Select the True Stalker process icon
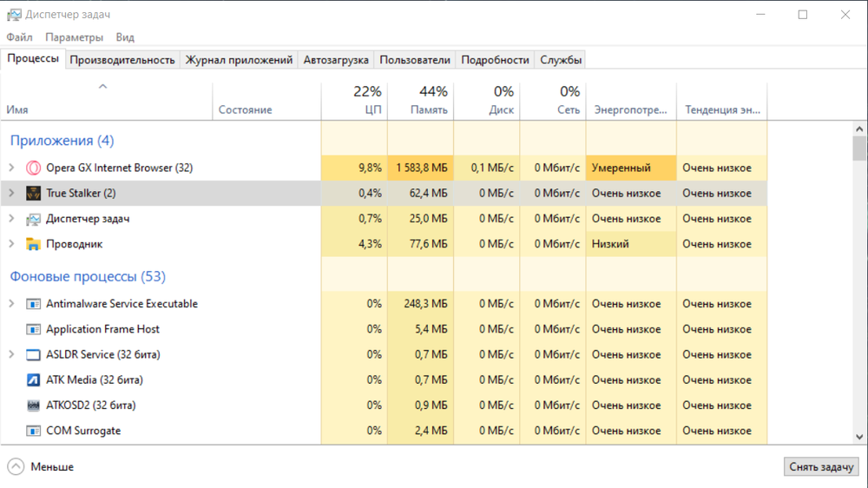This screenshot has height=488, width=868. point(33,193)
